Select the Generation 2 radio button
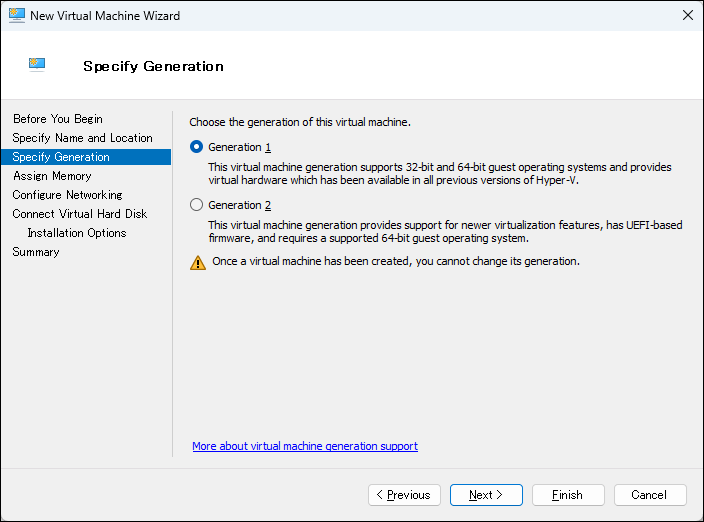Screen dimensions: 704x522 click(x=196, y=205)
